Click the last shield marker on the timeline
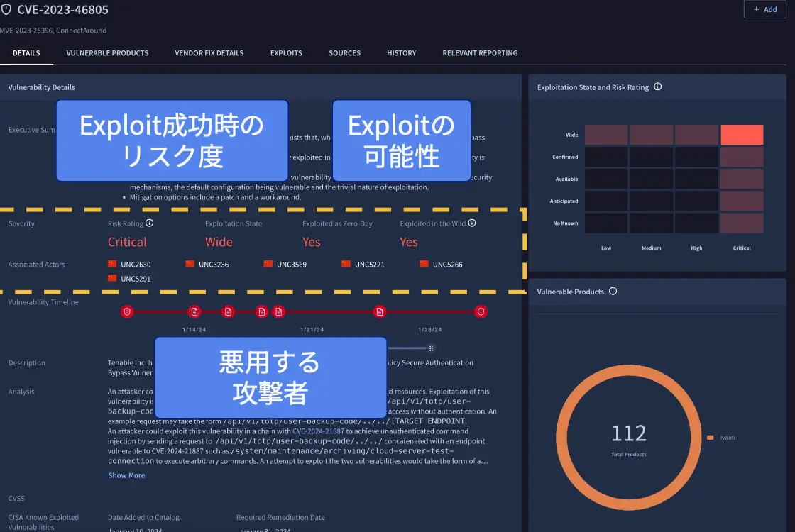Image resolution: width=795 pixels, height=532 pixels. point(481,311)
